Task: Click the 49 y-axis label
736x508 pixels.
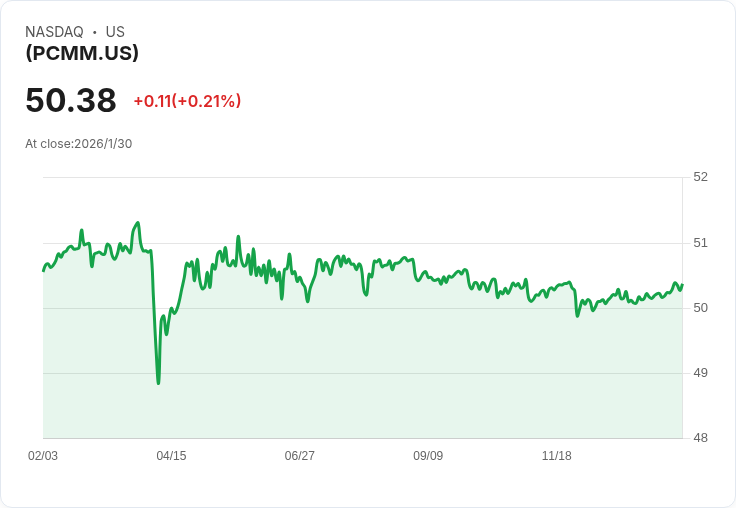Action: coord(700,372)
